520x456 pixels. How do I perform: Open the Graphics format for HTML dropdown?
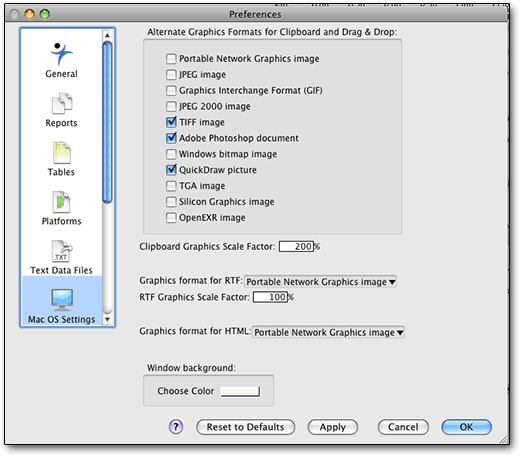(328, 332)
